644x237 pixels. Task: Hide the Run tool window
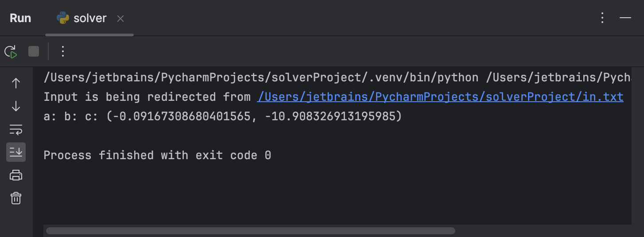625,18
